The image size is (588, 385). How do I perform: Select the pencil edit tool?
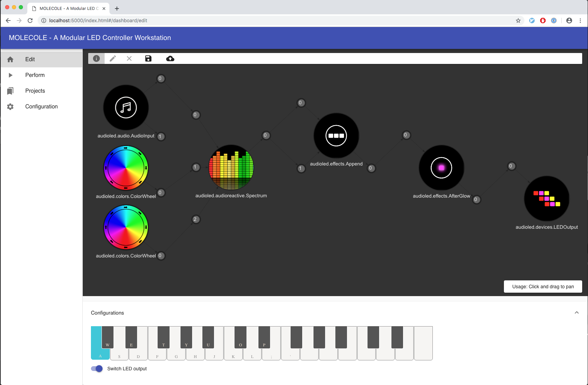[x=113, y=58]
